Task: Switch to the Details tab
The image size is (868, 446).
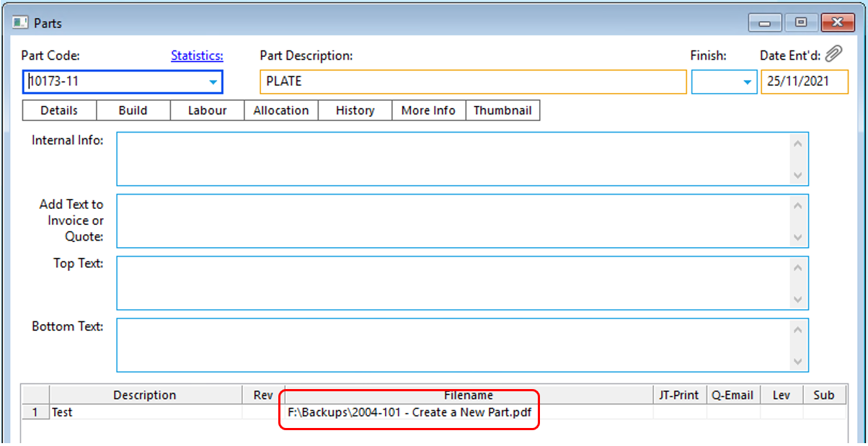Action: point(59,110)
